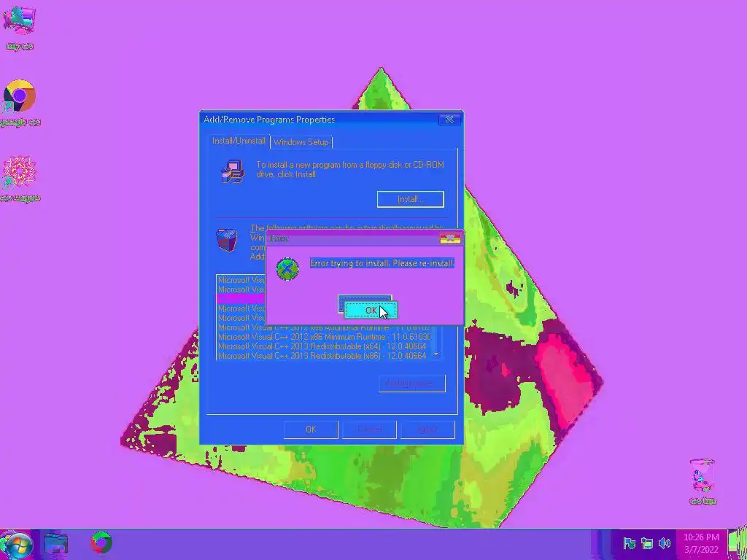Click the network icon in the system tray

click(x=647, y=543)
